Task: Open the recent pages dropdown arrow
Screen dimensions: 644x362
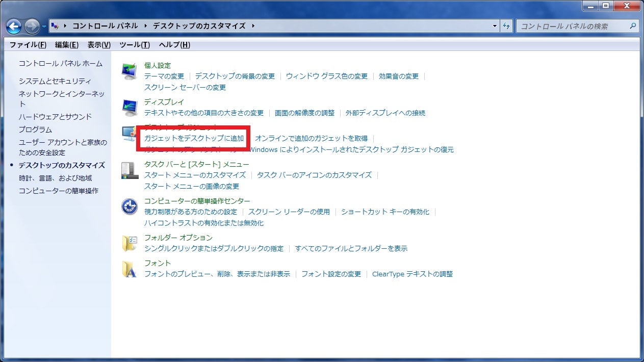Action: click(x=44, y=27)
